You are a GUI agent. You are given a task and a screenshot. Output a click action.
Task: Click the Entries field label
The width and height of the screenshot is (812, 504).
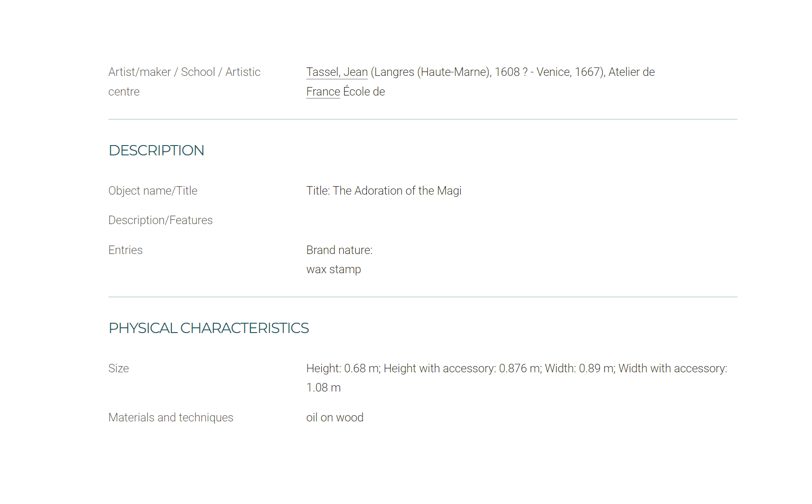point(125,250)
